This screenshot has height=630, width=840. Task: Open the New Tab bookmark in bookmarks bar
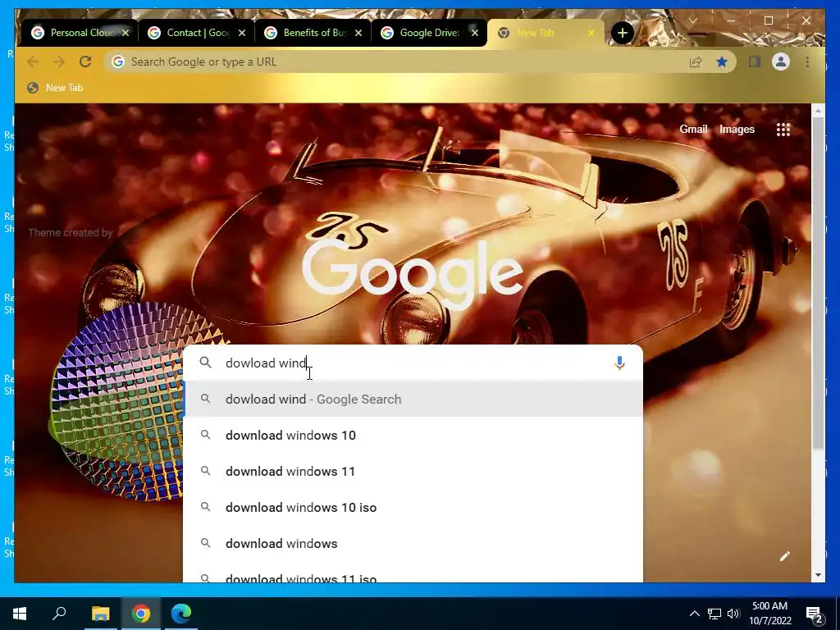coord(55,87)
